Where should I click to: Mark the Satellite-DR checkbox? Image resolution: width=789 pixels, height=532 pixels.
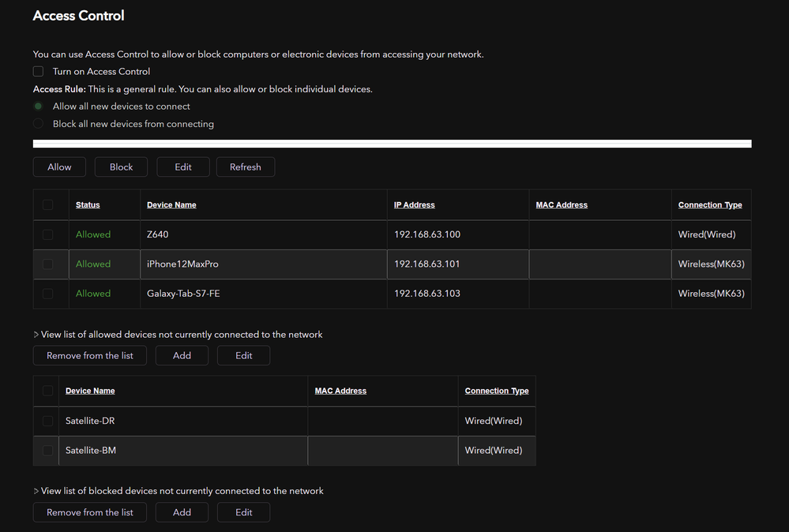tap(48, 421)
